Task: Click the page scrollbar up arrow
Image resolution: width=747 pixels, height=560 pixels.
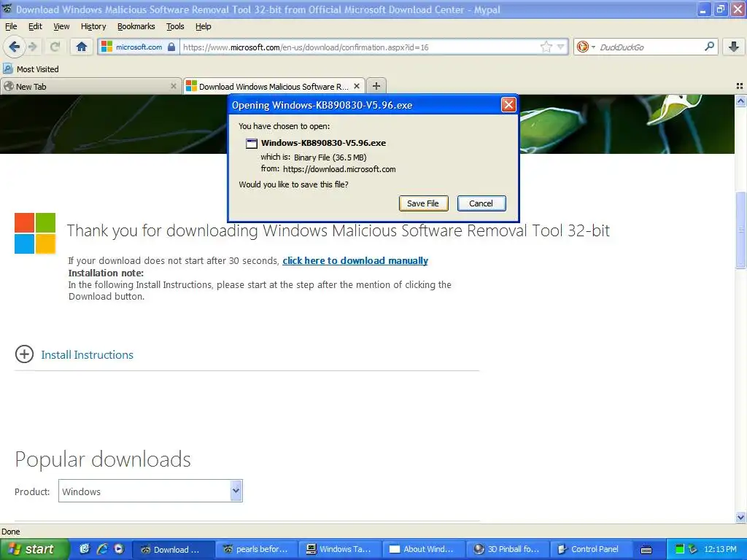Action: 740,101
